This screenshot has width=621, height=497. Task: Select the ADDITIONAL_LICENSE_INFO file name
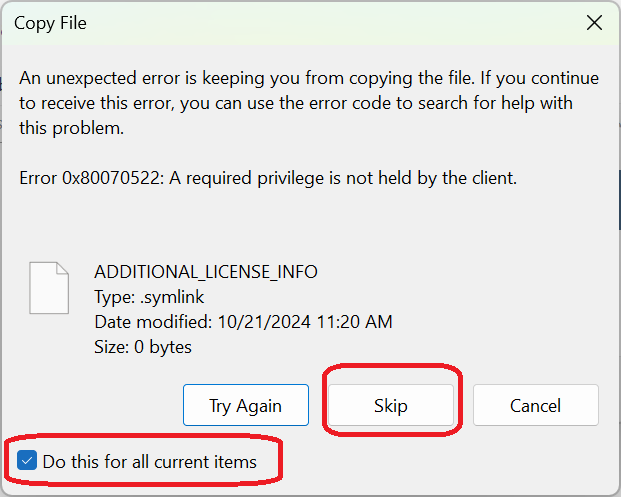pos(205,272)
